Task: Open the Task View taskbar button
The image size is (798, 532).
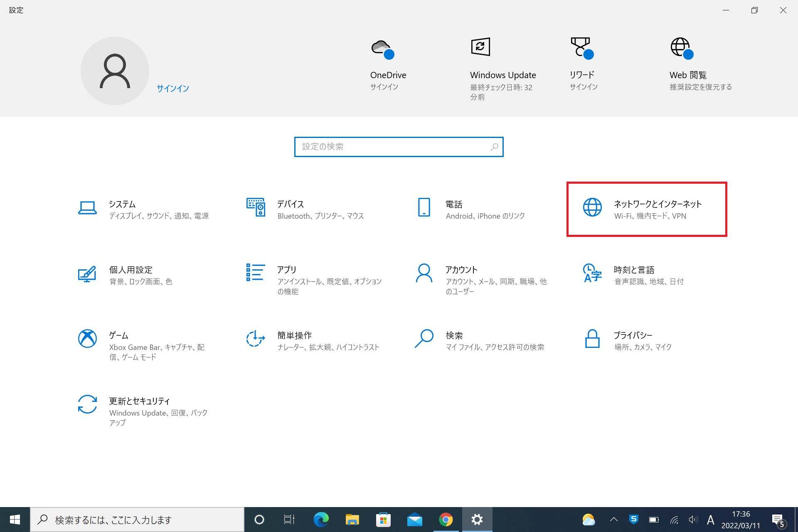Action: [x=289, y=520]
